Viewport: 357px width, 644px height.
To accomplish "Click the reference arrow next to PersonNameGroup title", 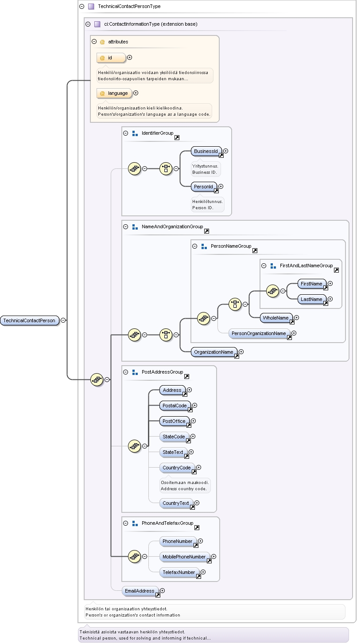I will coord(255,251).
